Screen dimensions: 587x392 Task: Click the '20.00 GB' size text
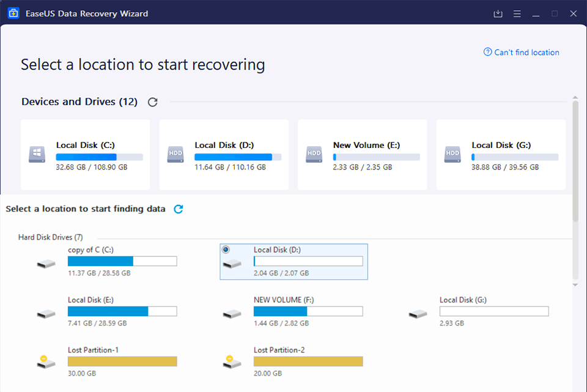click(268, 373)
